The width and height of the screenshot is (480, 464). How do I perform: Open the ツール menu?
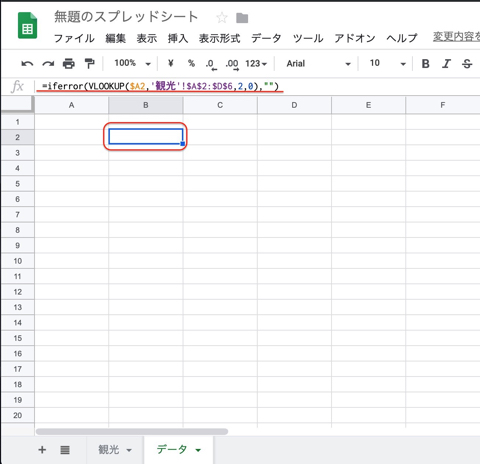pyautogui.click(x=308, y=38)
